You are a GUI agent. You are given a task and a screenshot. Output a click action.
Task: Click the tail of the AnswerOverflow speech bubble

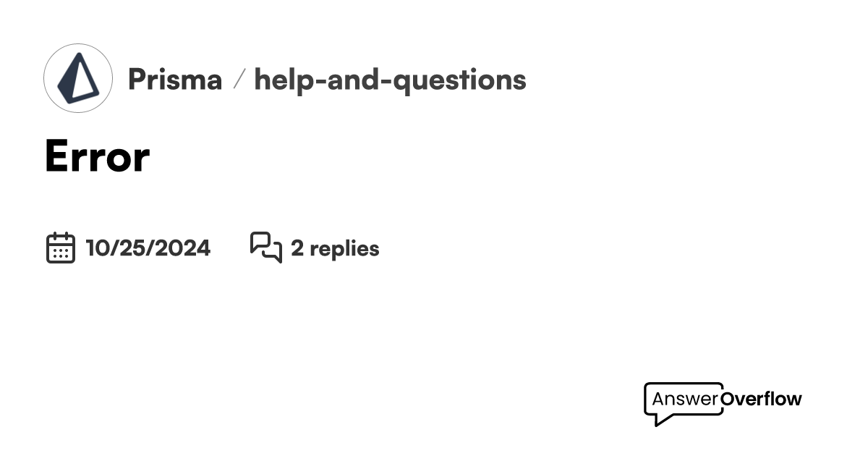663,419
